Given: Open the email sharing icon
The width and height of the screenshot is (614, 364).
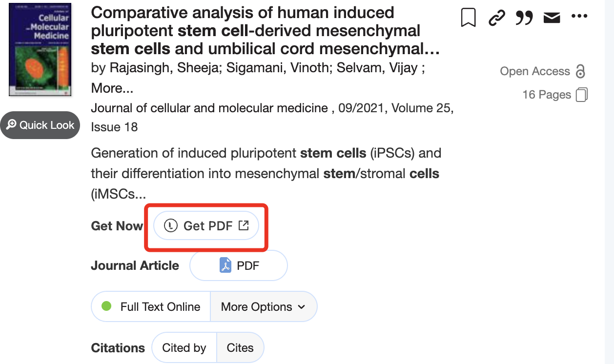Looking at the screenshot, I should 551,17.
